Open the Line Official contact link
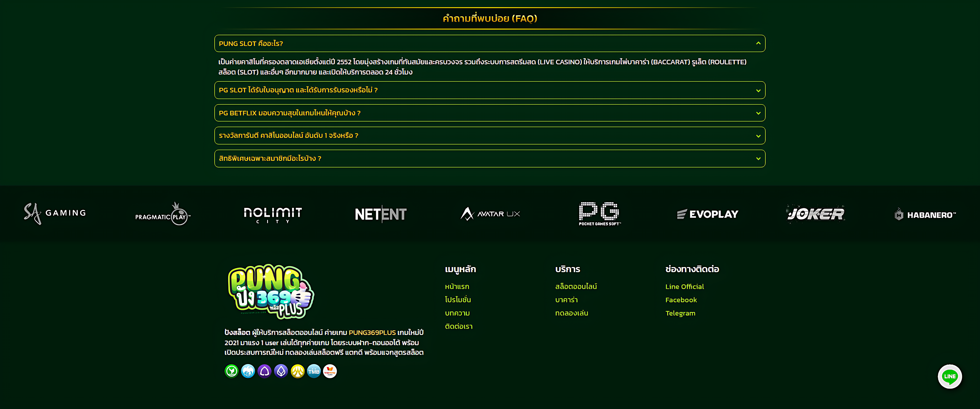 (684, 286)
